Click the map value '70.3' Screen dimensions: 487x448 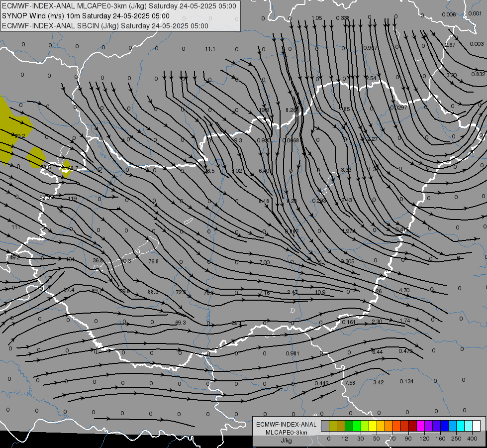[x=126, y=261]
